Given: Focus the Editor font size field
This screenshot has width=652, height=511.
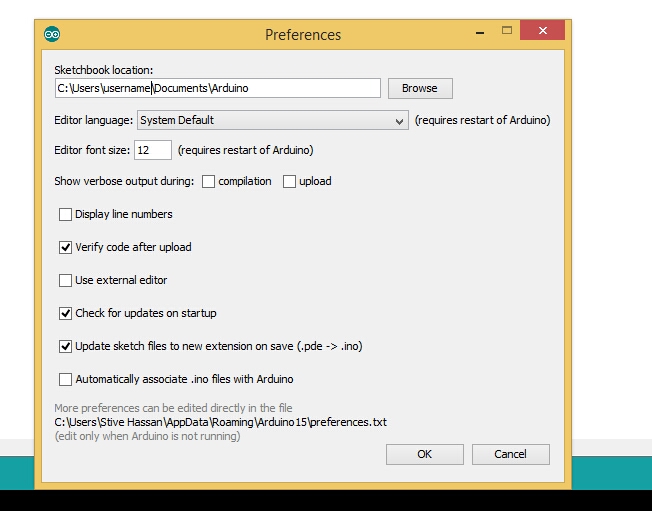Looking at the screenshot, I should 153,150.
